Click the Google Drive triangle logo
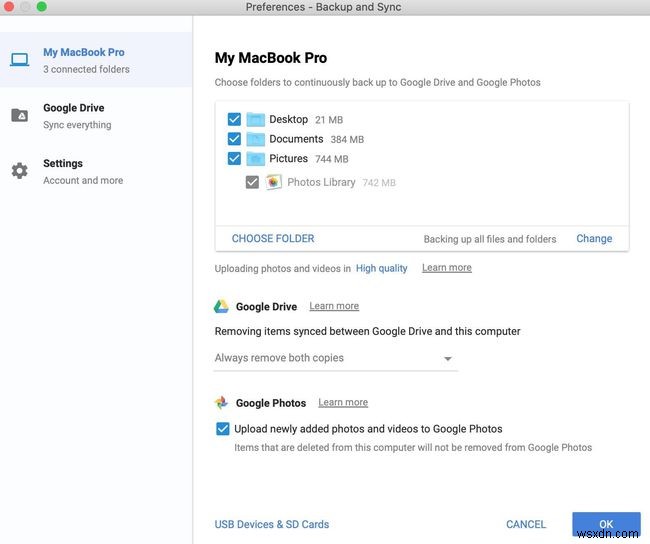 (222, 307)
